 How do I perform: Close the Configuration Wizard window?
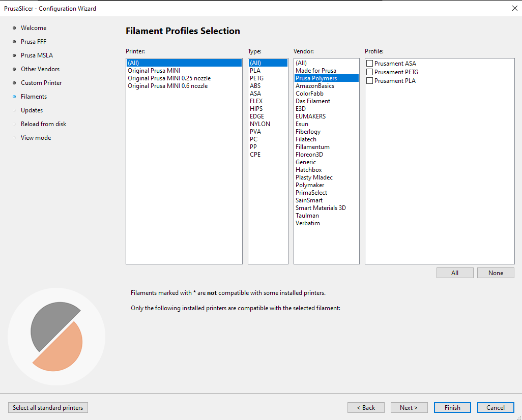(515, 8)
